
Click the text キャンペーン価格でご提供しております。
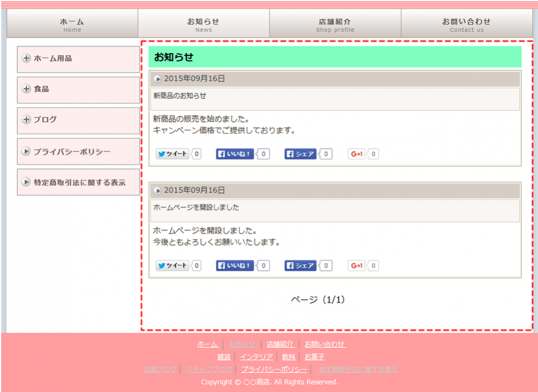[224, 130]
